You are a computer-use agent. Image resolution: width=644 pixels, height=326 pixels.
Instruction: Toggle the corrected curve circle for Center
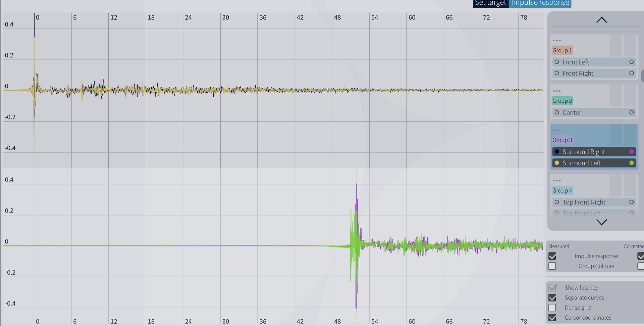point(632,112)
